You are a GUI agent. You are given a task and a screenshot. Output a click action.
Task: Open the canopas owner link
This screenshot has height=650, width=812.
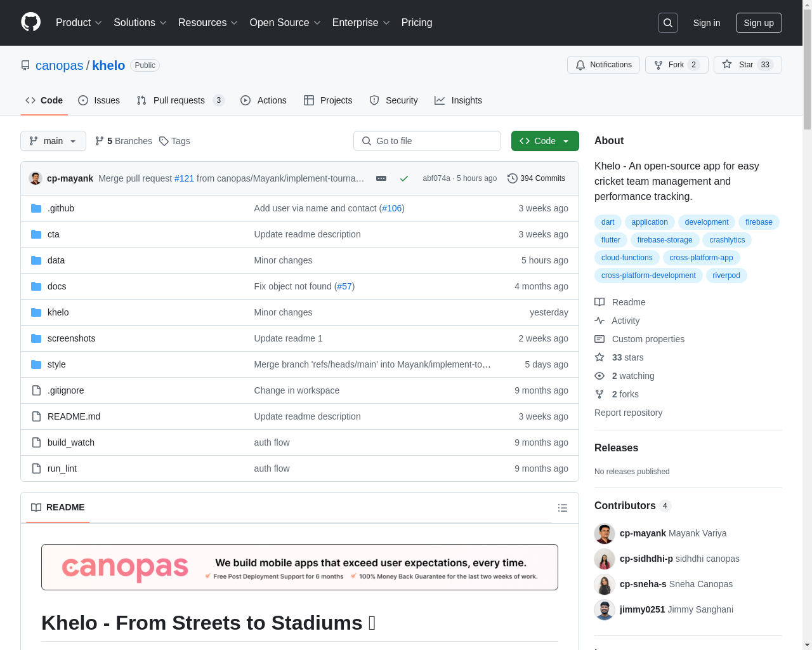pos(60,65)
